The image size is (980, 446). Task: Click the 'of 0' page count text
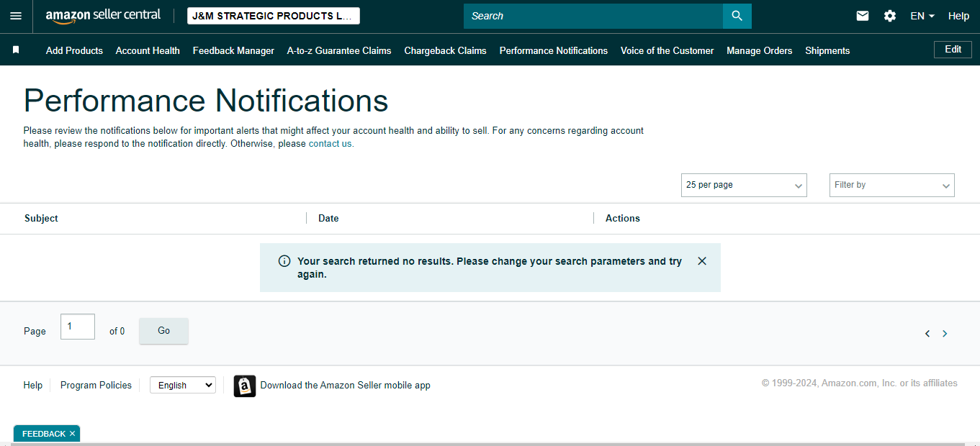117,331
